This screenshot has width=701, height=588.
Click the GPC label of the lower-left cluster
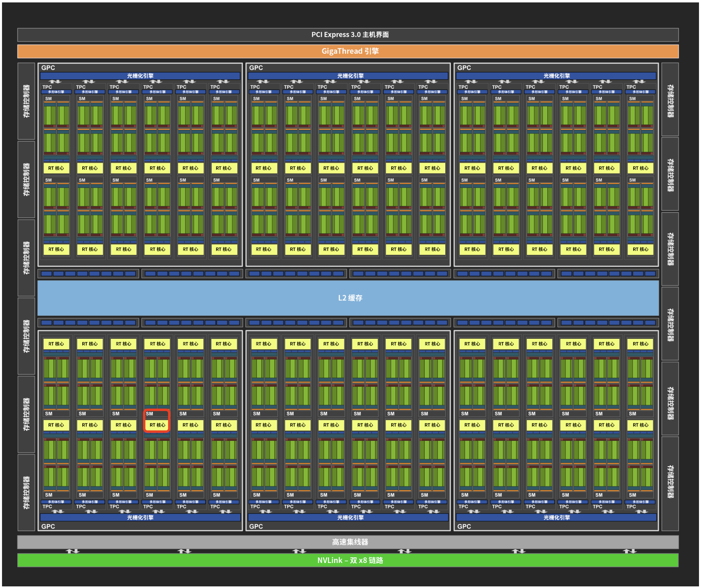click(x=48, y=526)
